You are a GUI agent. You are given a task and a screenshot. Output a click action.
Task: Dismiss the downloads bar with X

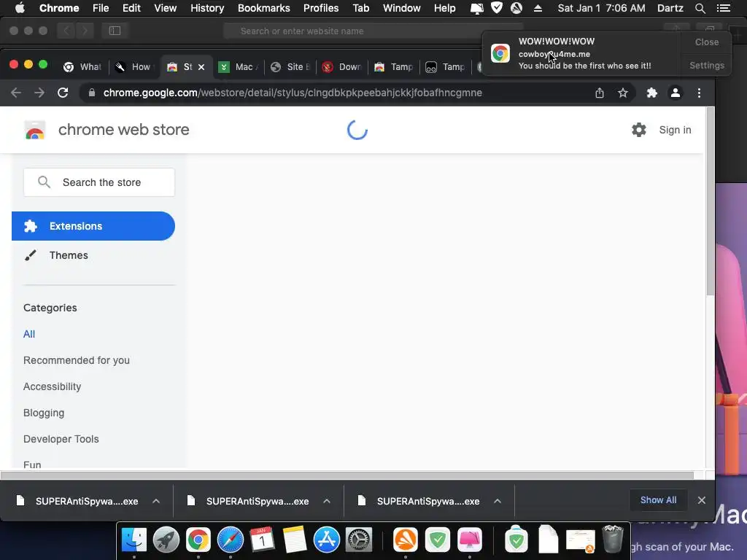(x=701, y=500)
